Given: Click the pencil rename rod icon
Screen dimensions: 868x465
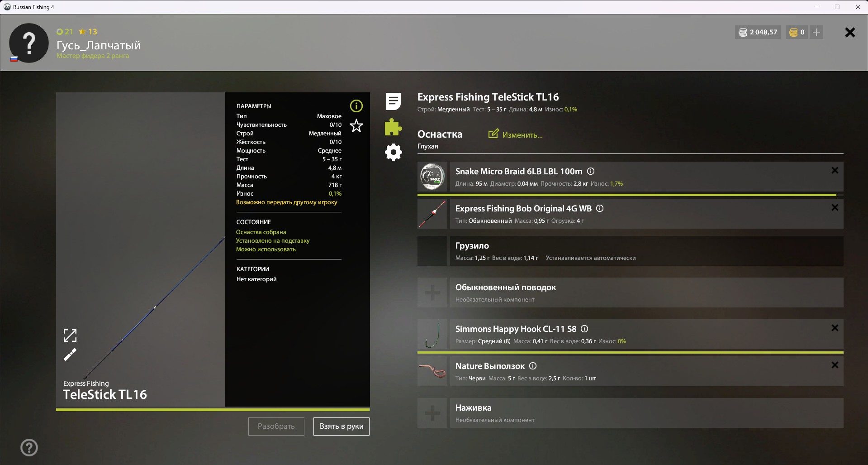Looking at the screenshot, I should pos(70,355).
